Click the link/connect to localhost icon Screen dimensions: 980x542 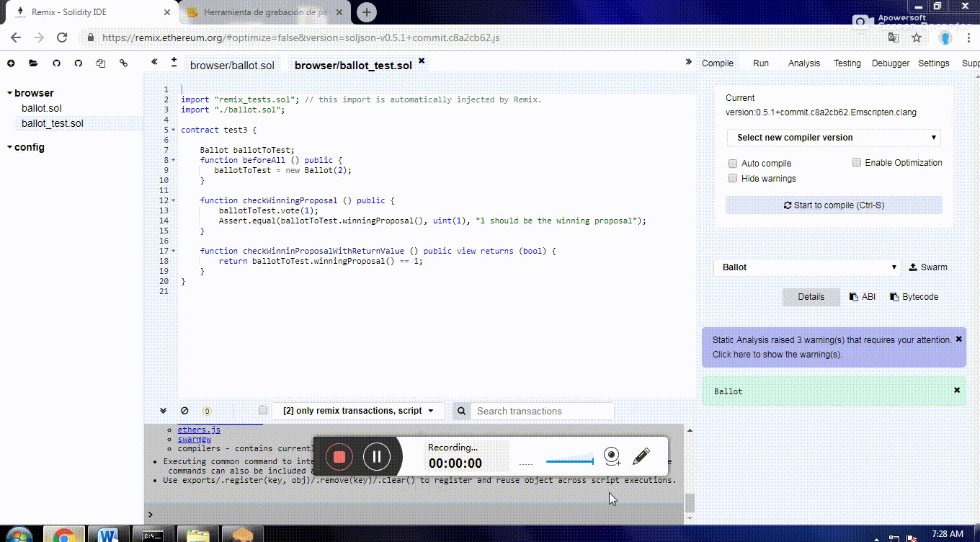123,63
